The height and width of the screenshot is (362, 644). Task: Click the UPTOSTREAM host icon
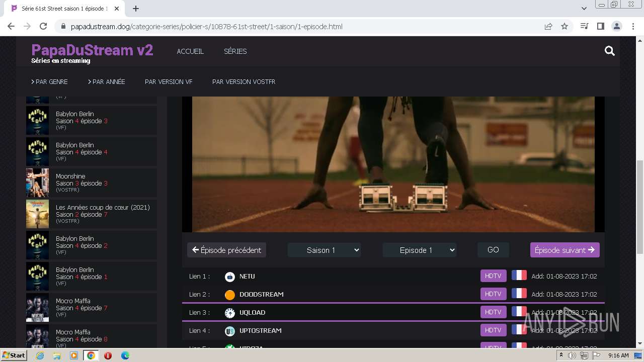[x=230, y=331]
